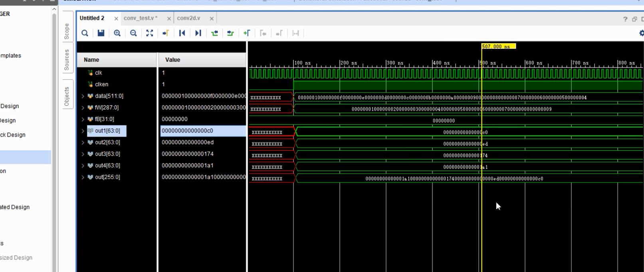Switch to the Untitled 2 waveform tab

(92, 18)
